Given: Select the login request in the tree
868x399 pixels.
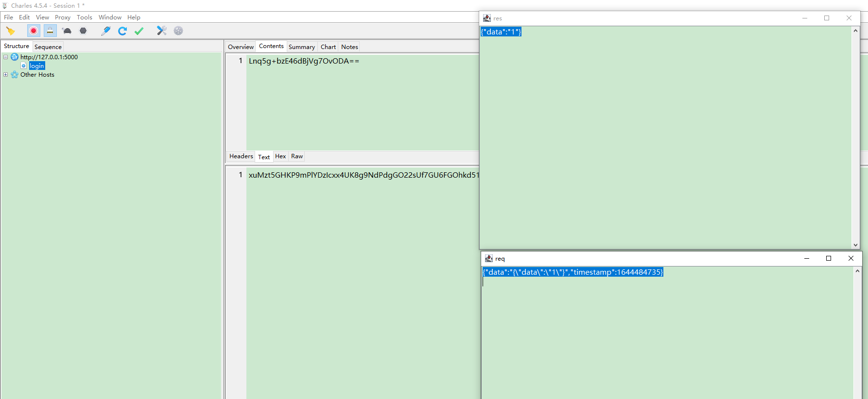Looking at the screenshot, I should 36,66.
